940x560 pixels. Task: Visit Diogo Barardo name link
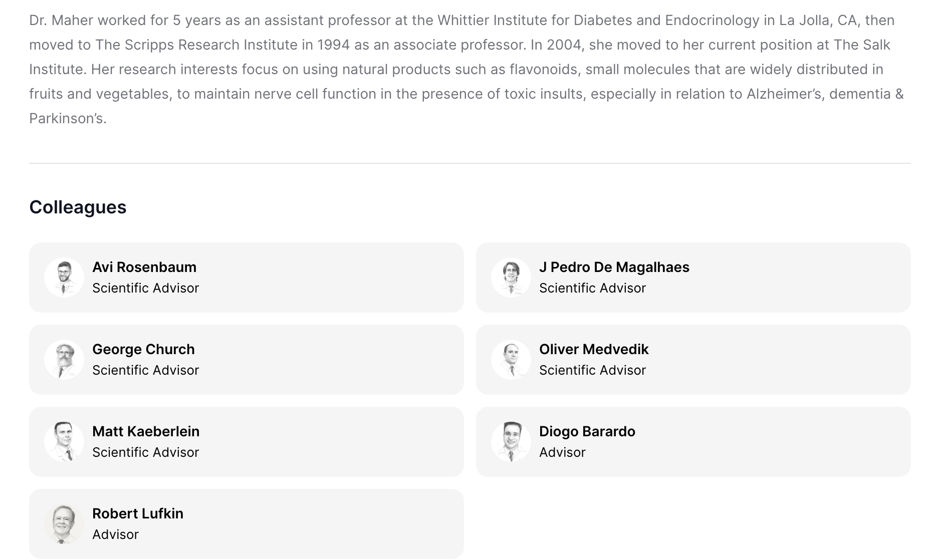pos(587,431)
